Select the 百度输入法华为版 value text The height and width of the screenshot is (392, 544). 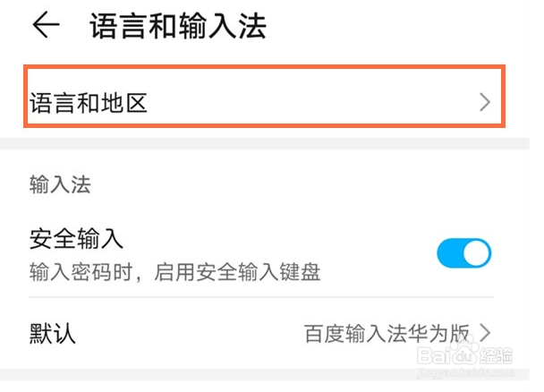coord(387,334)
